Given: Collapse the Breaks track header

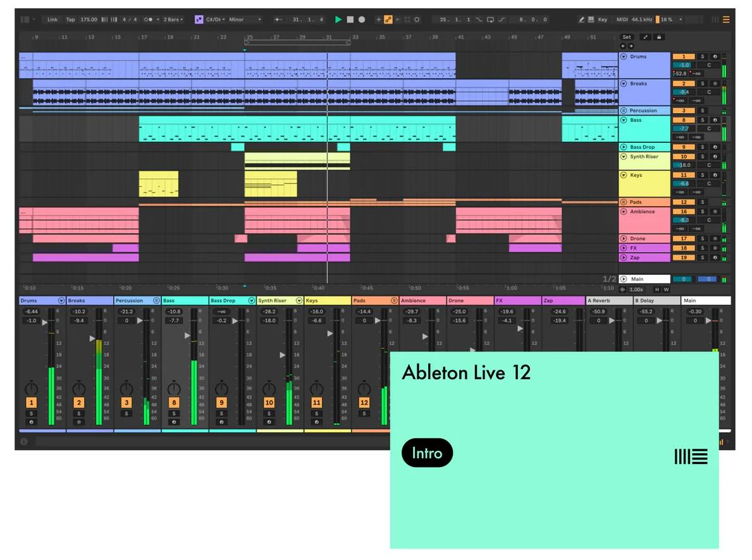Looking at the screenshot, I should click(624, 83).
